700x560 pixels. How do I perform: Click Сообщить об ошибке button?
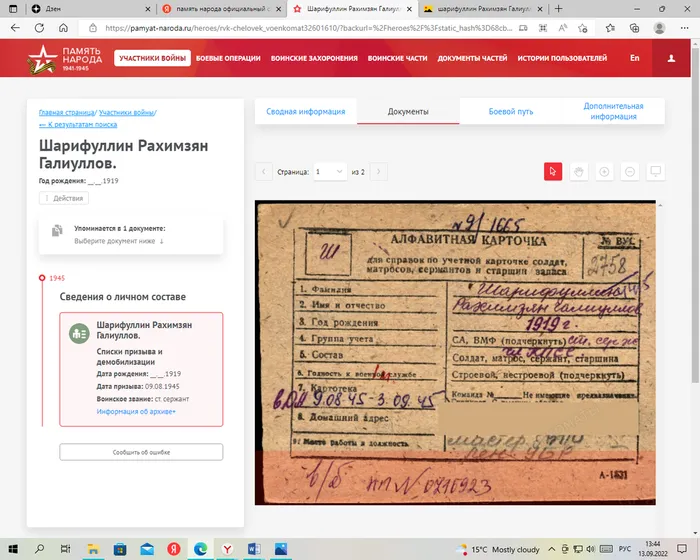[x=141, y=452]
